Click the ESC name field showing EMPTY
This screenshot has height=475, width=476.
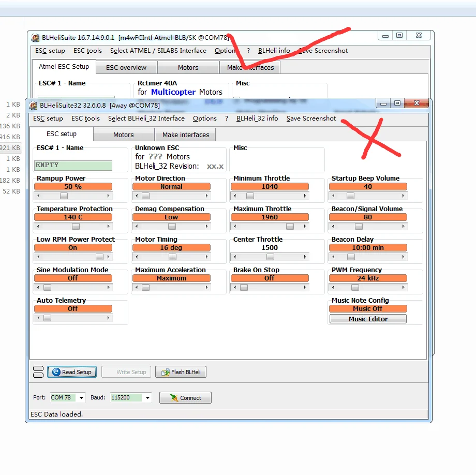pyautogui.click(x=73, y=165)
